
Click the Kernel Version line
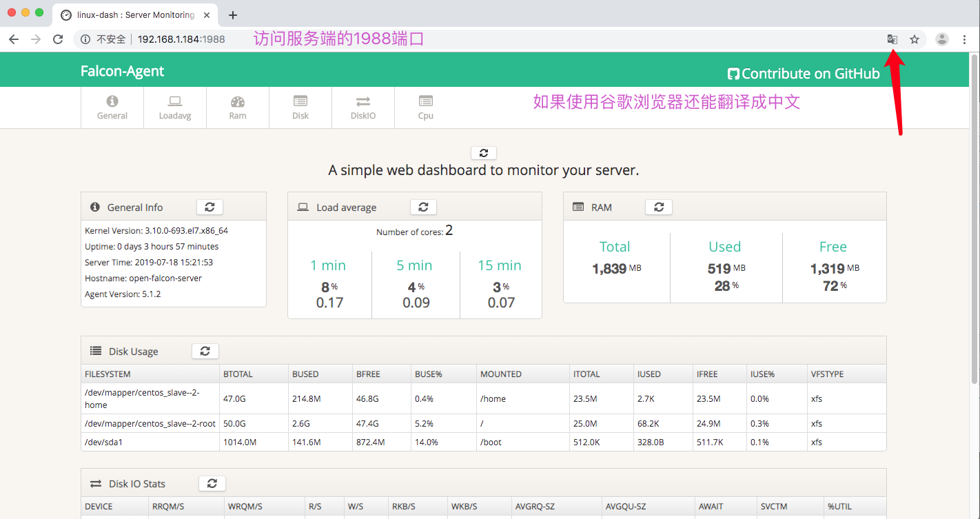coord(156,231)
